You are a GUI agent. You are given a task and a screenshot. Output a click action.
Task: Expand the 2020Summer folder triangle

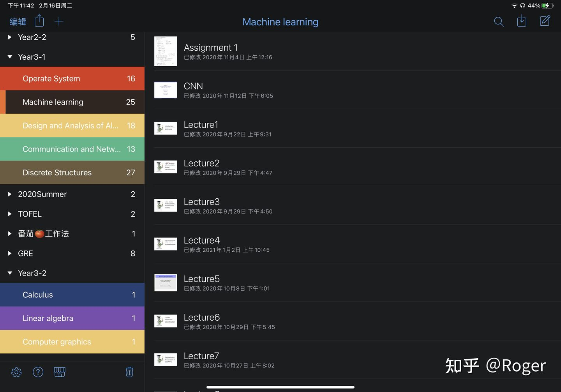(x=10, y=194)
